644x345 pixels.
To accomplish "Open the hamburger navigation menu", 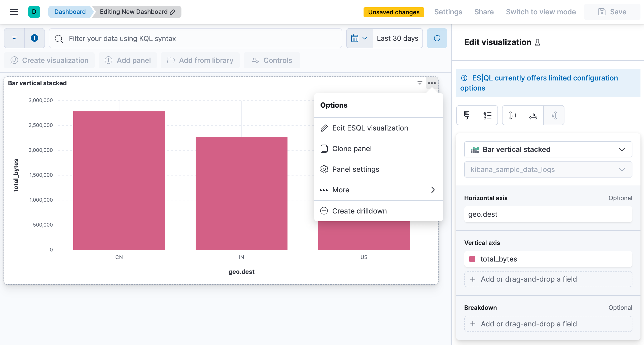I will pyautogui.click(x=14, y=12).
